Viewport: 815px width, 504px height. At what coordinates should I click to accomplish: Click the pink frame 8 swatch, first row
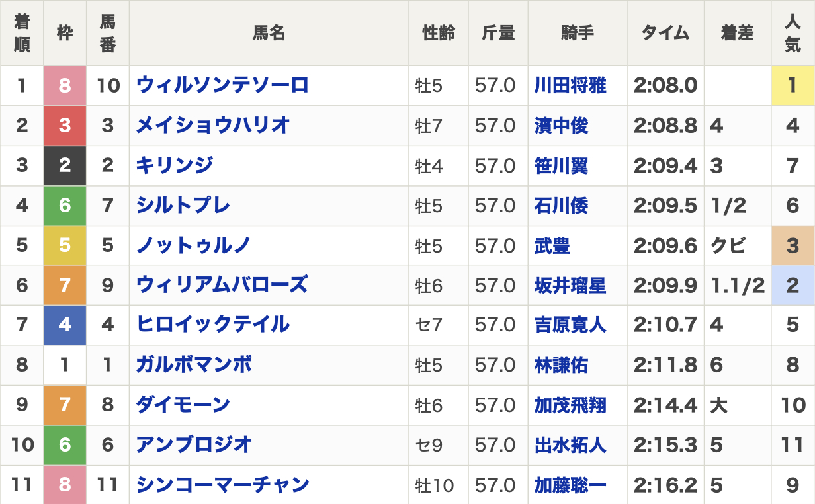pyautogui.click(x=65, y=85)
